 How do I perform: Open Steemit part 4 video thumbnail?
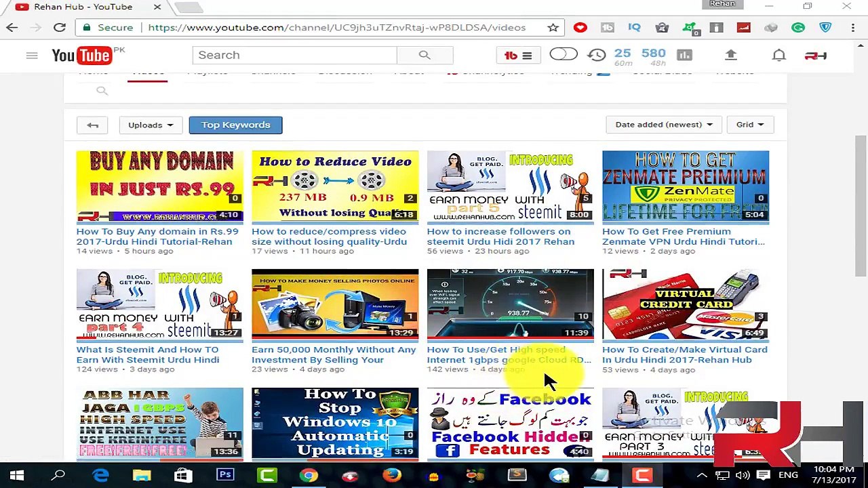(159, 304)
